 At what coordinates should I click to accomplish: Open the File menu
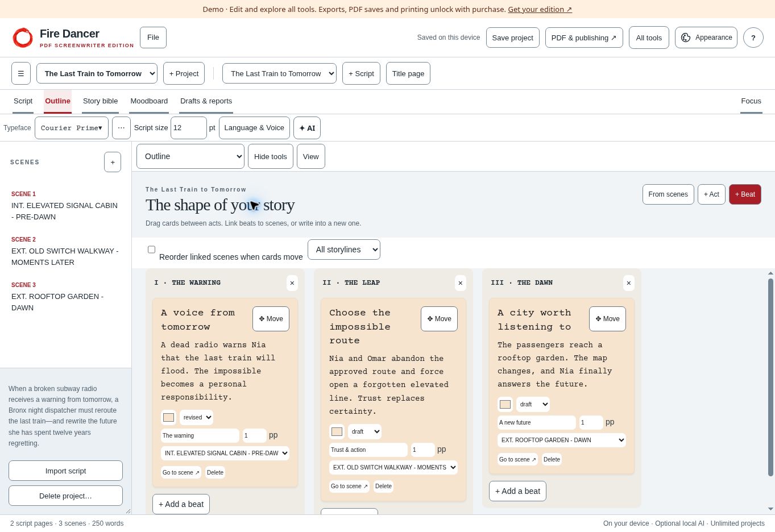[153, 38]
